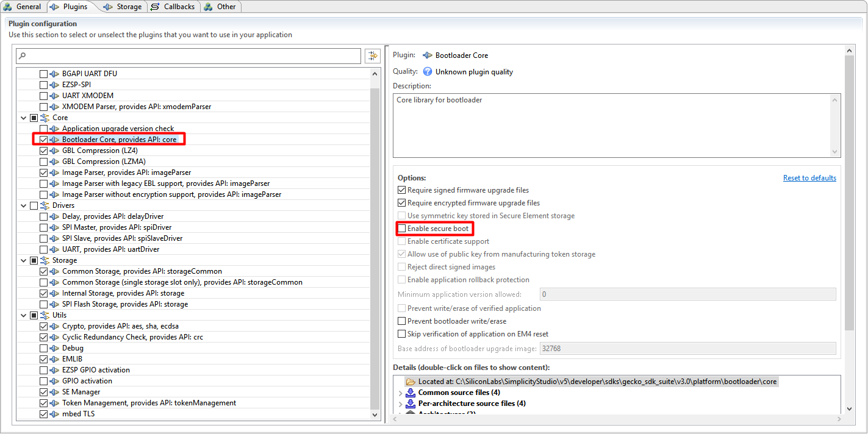Click the EMLIB plugin icon
Screen dimensions: 868x434
tap(55, 359)
